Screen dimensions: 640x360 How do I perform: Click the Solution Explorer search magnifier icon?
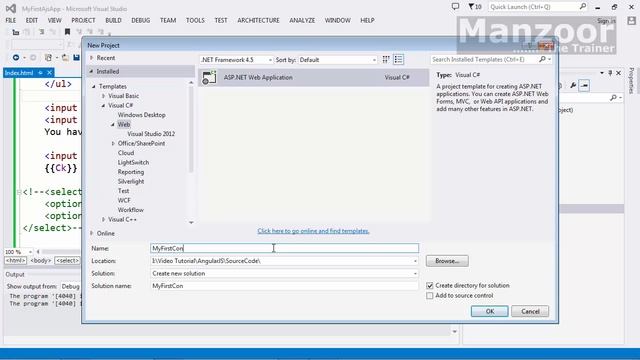(x=613, y=98)
